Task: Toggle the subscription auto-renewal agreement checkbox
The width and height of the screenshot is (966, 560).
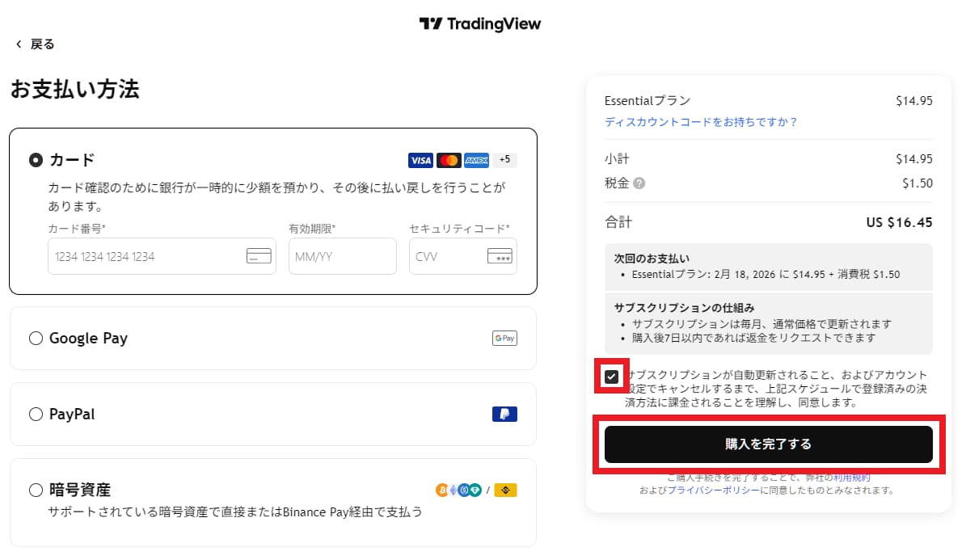Action: point(611,377)
